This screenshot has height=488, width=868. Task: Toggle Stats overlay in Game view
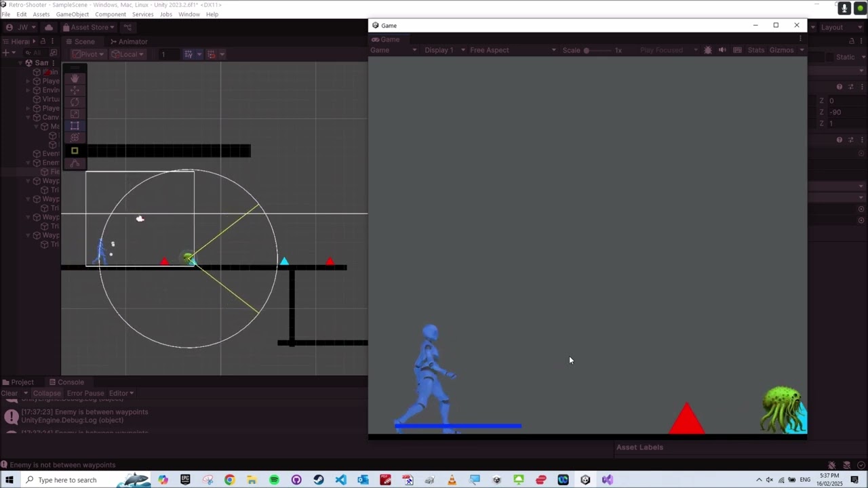[756, 50]
